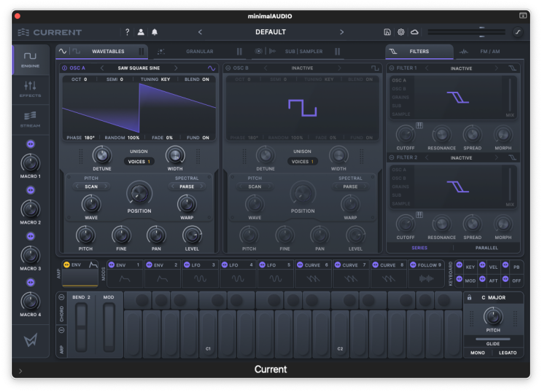Open the Engine section in sidebar
The width and height of the screenshot is (542, 392).
(31, 60)
